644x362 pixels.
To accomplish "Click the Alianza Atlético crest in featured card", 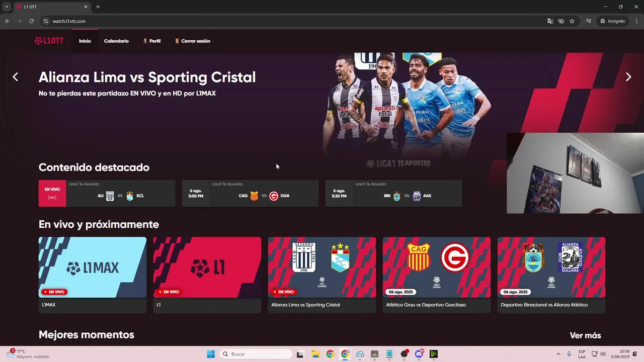I will (417, 196).
